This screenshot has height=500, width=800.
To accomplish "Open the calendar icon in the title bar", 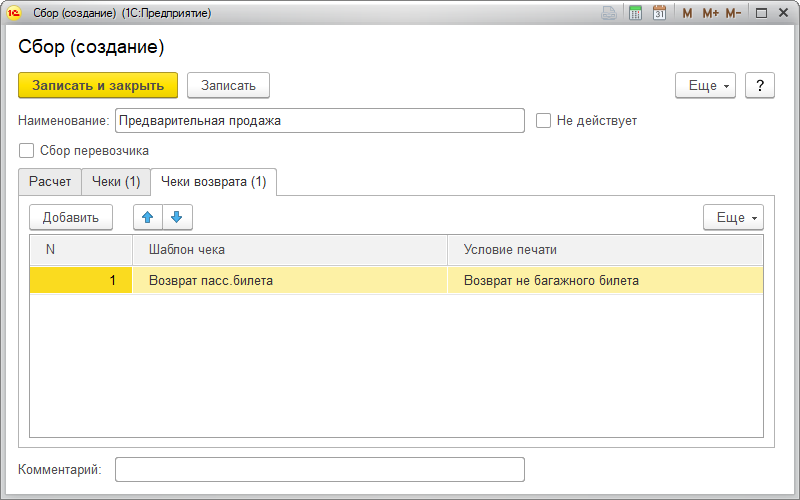I will click(x=659, y=13).
